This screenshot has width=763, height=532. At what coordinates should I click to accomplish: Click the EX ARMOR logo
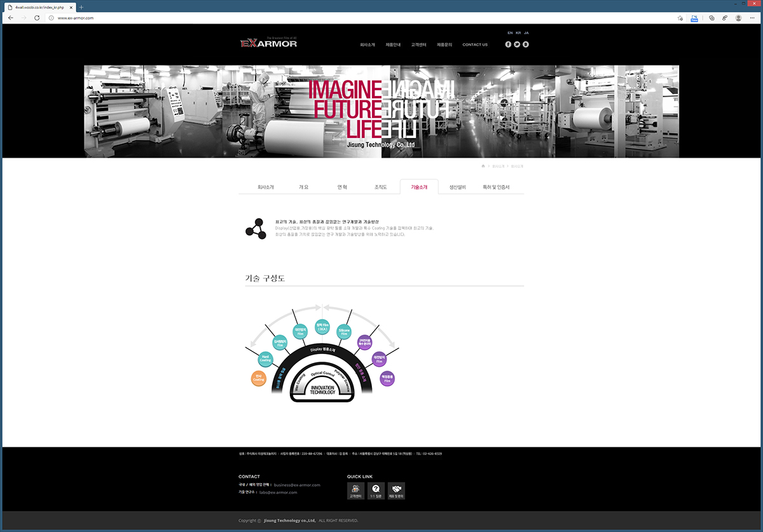point(269,43)
